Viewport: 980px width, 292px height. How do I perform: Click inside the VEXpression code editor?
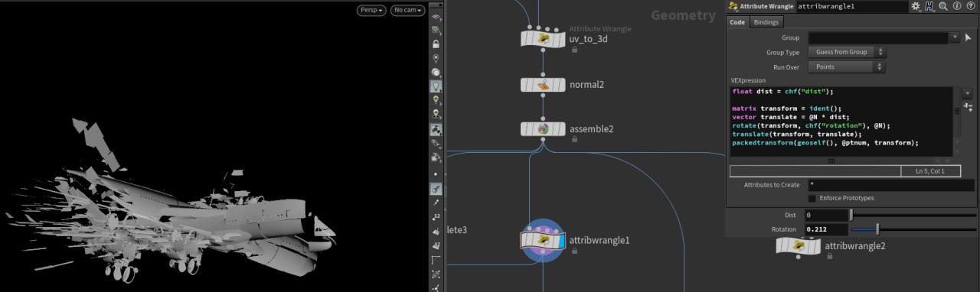pyautogui.click(x=841, y=121)
